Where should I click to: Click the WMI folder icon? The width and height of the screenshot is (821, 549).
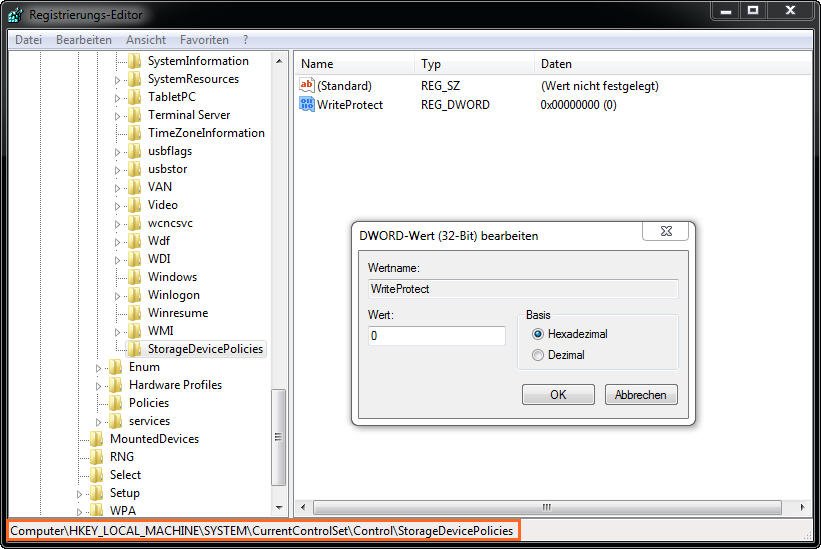(x=135, y=331)
